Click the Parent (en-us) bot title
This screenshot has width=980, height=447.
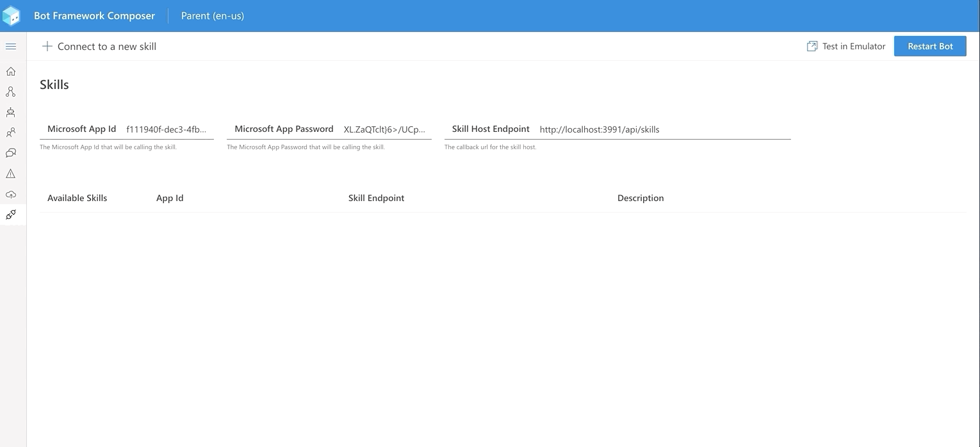pyautogui.click(x=213, y=15)
